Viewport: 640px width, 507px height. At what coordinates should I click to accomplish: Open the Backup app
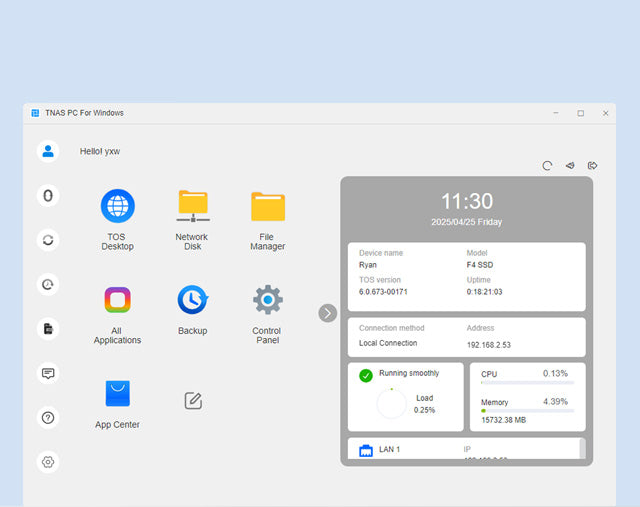(x=192, y=300)
